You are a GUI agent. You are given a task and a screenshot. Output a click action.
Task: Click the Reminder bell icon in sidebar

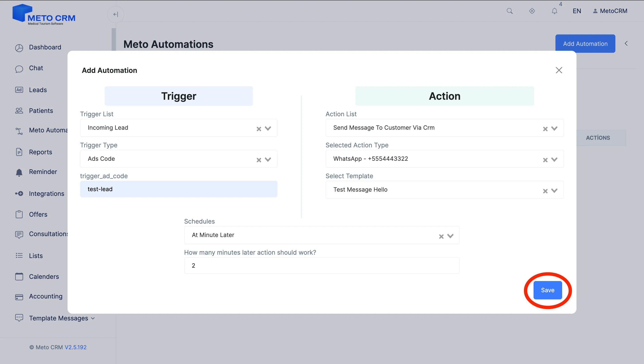point(19,172)
